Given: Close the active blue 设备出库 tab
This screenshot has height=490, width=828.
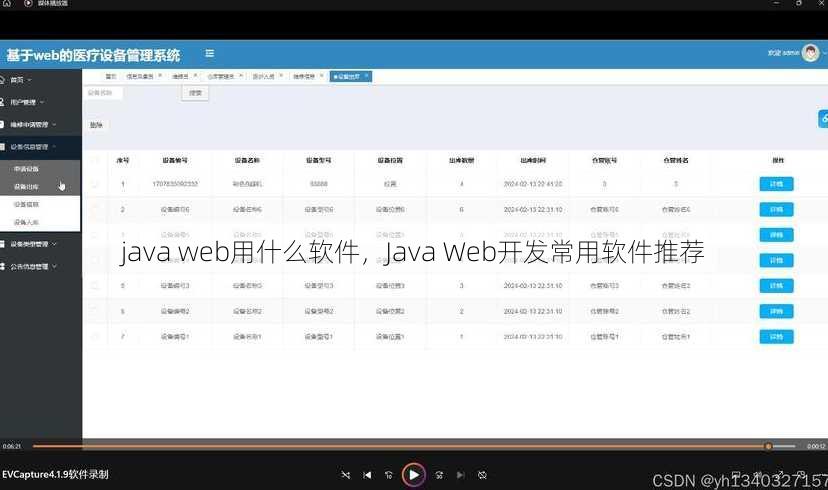Looking at the screenshot, I should pos(366,76).
